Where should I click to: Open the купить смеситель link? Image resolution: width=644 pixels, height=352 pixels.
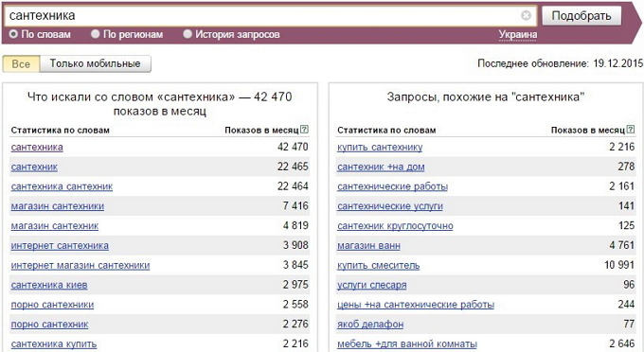[x=379, y=265]
